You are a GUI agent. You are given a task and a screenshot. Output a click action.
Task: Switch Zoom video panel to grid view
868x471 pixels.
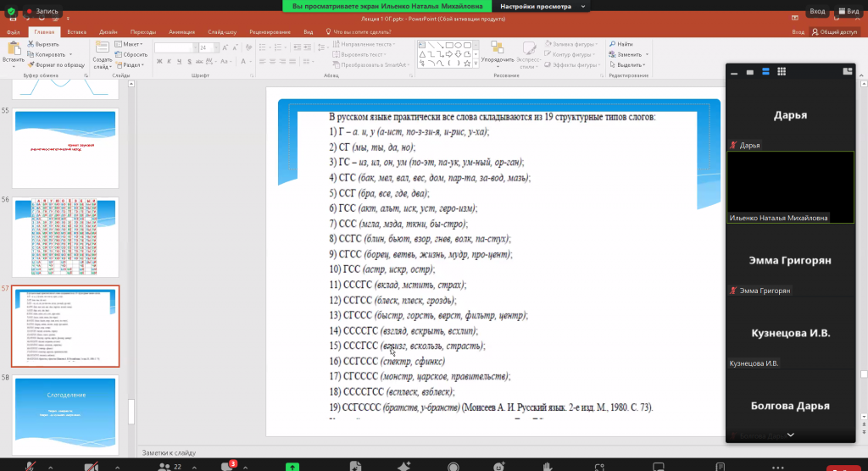coord(782,71)
